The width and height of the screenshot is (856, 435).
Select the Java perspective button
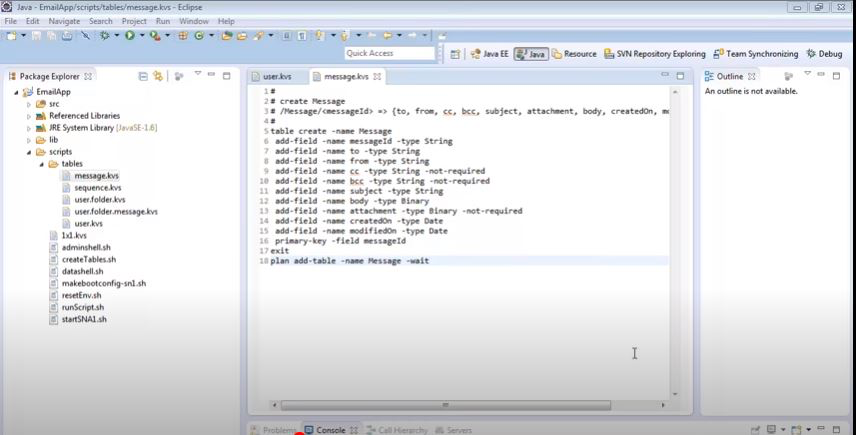531,53
